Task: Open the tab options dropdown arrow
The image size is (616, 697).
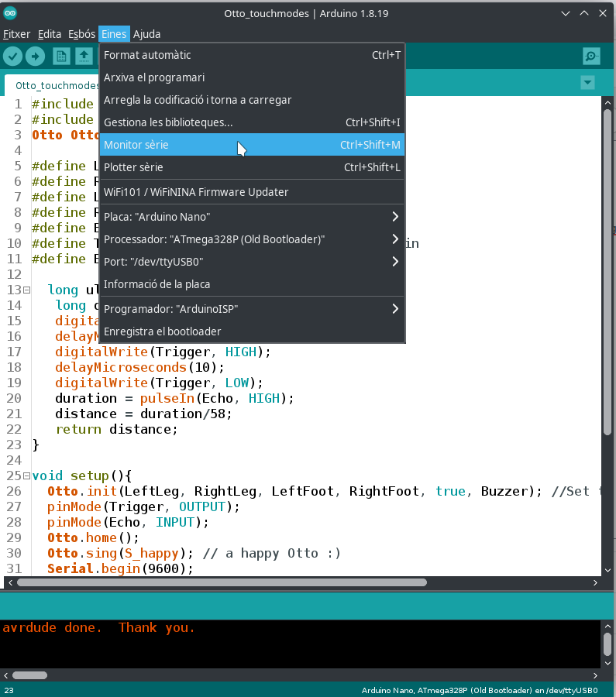Action: 587,83
